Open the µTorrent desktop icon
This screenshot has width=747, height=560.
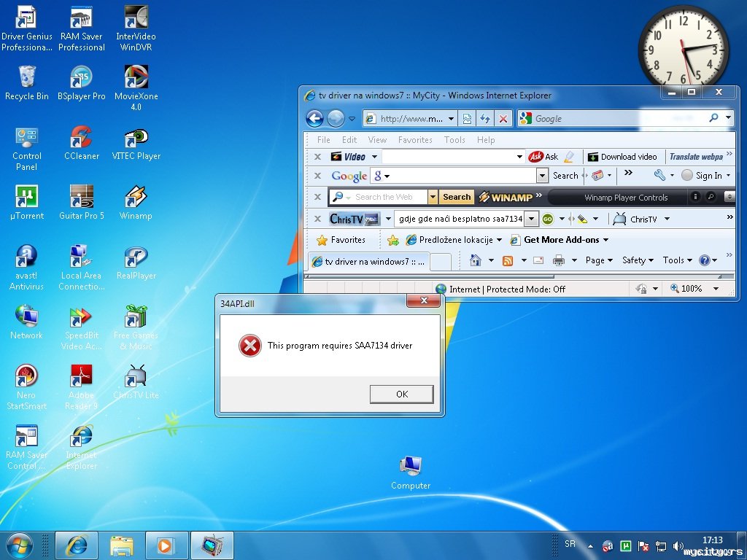point(27,198)
